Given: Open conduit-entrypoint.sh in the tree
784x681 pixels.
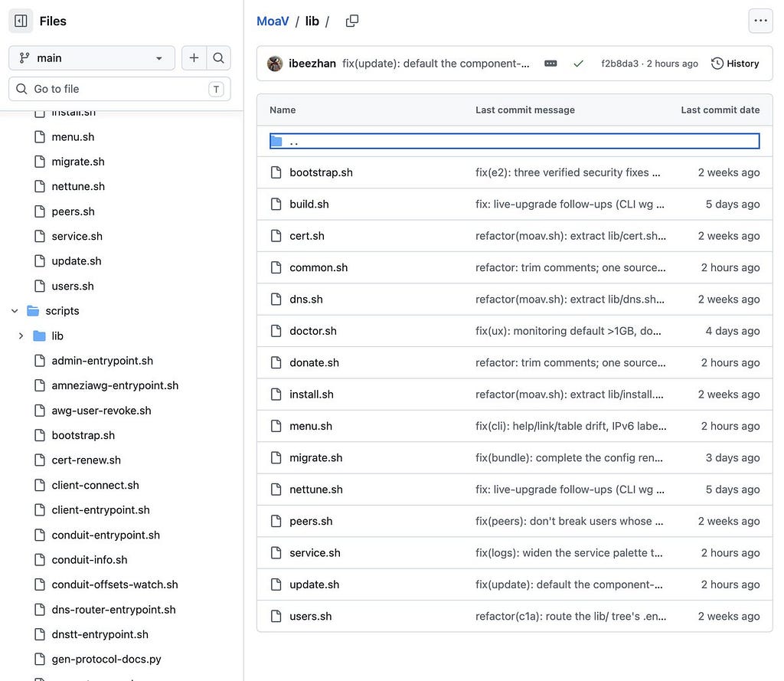Looking at the screenshot, I should click(x=106, y=535).
